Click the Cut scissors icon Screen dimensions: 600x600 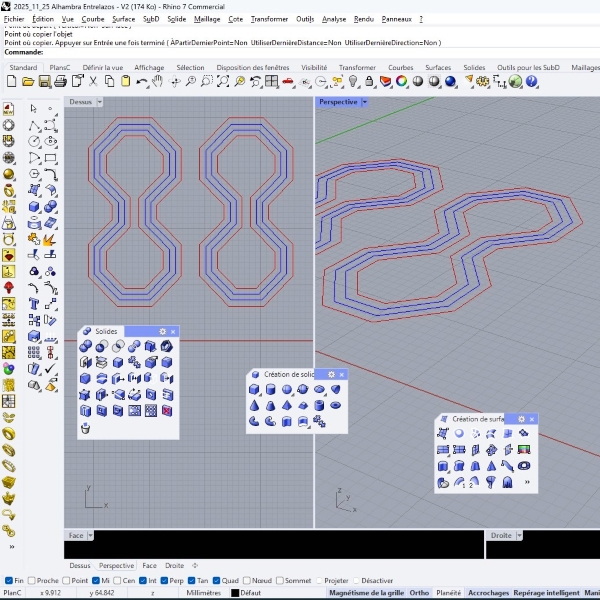pos(93,82)
